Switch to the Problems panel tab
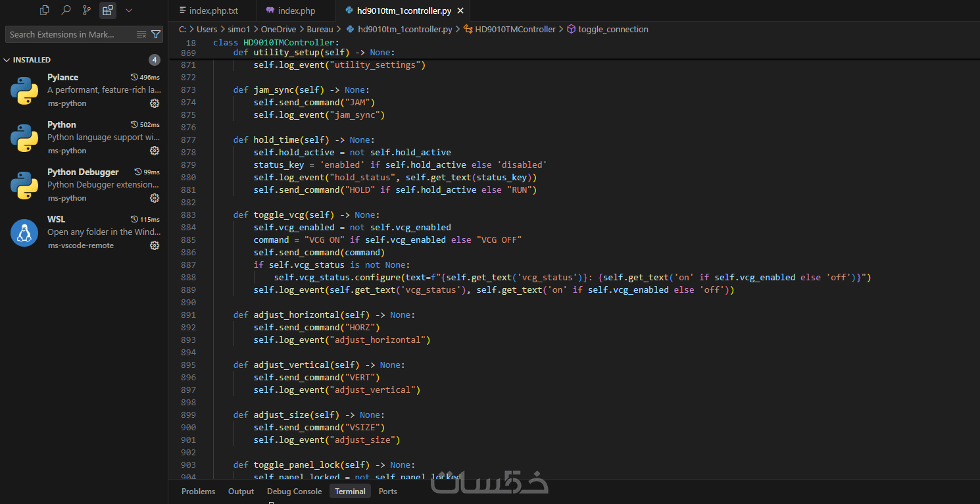This screenshot has height=504, width=980. (x=199, y=491)
